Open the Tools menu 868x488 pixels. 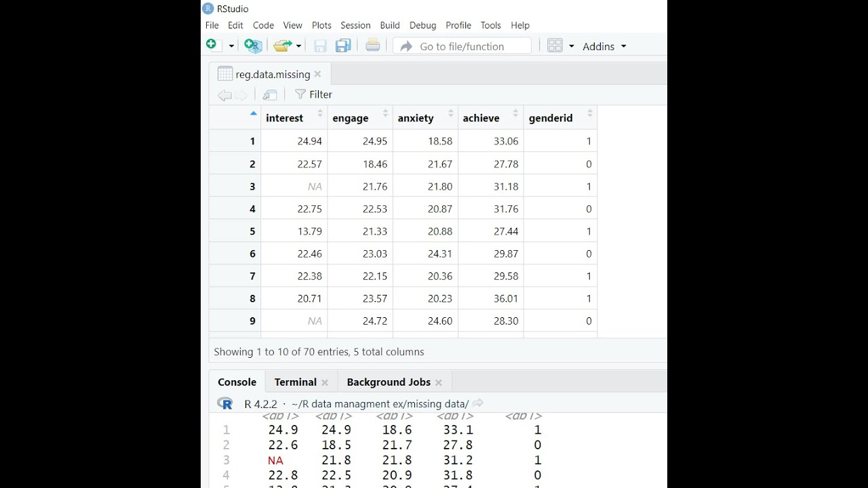pyautogui.click(x=490, y=25)
